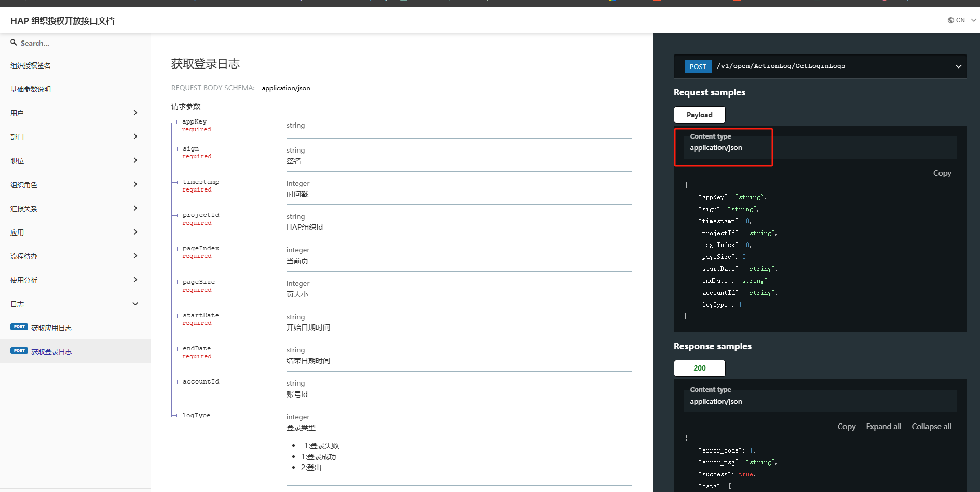
Task: Select the Payload tab
Action: tap(699, 115)
